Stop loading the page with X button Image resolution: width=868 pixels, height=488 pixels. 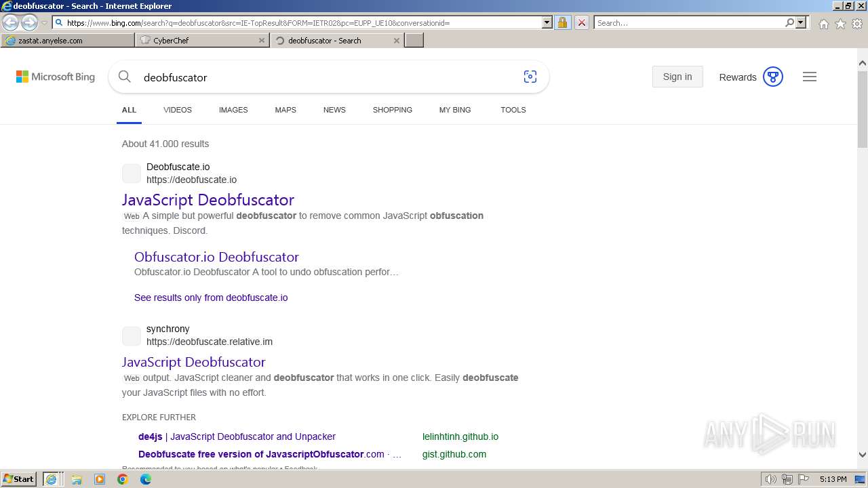coord(581,23)
